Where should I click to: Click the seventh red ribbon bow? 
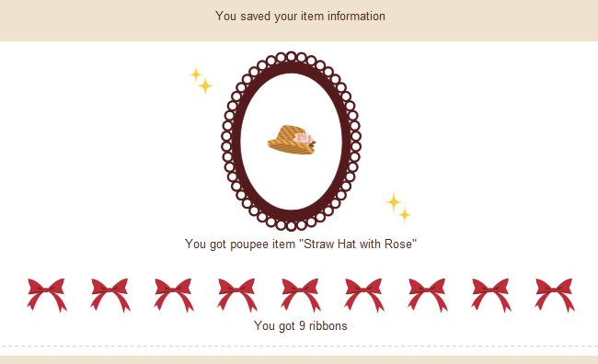428,295
